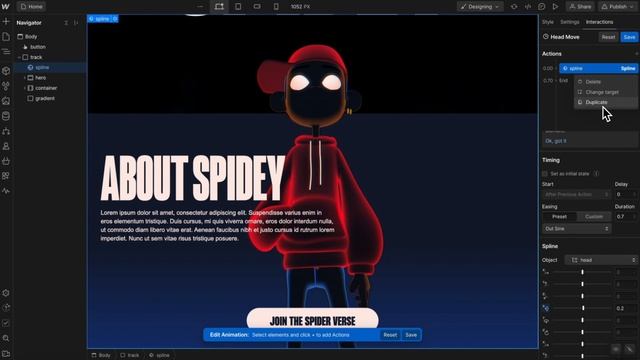
Task: Open the more options ellipsis in top bar
Action: pyautogui.click(x=200, y=7)
